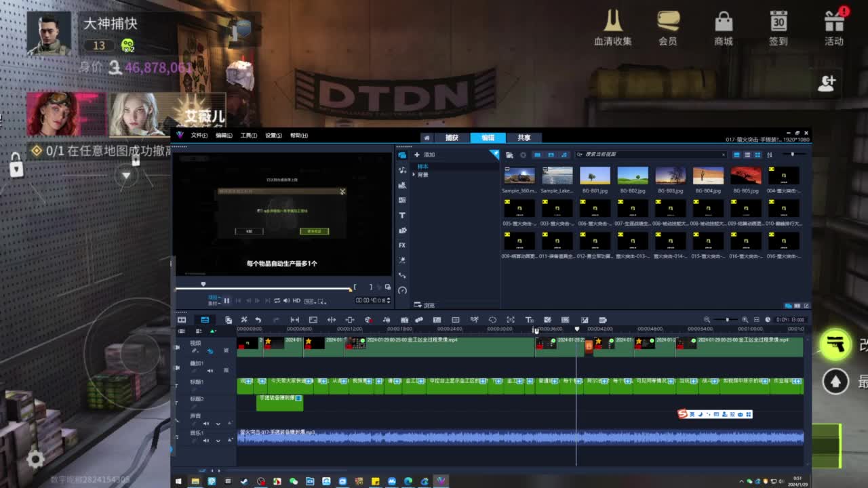Click the preview scrubber bar

[264, 289]
